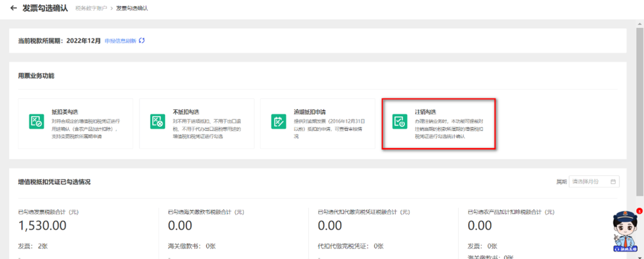
Task: Open the 抵扣类勾选 card title
Action: point(64,112)
